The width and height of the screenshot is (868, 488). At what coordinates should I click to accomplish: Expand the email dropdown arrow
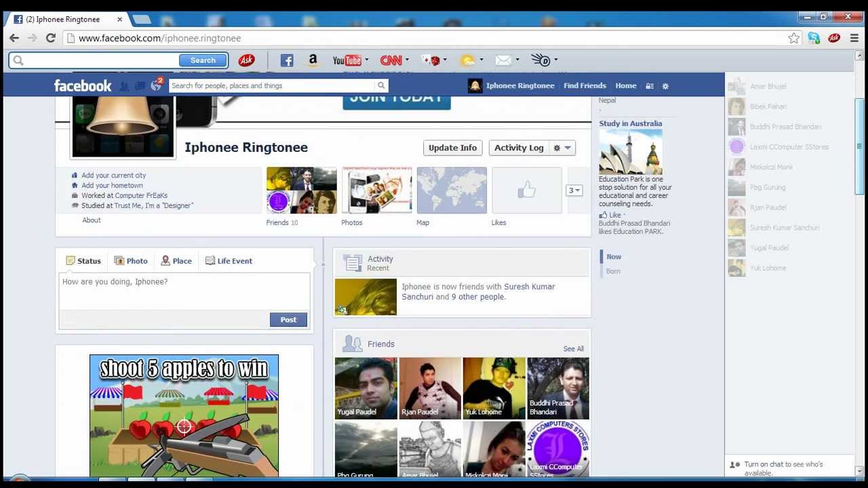tap(517, 60)
